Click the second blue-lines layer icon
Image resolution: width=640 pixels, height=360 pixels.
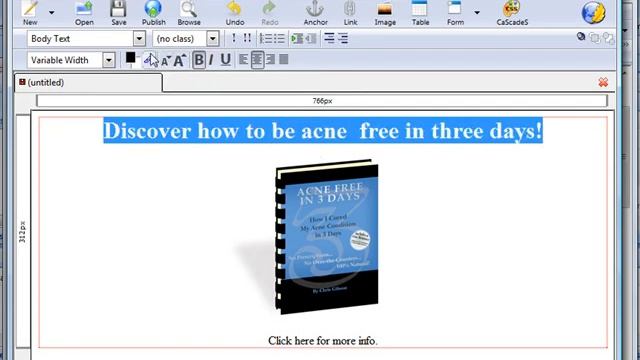(343, 38)
